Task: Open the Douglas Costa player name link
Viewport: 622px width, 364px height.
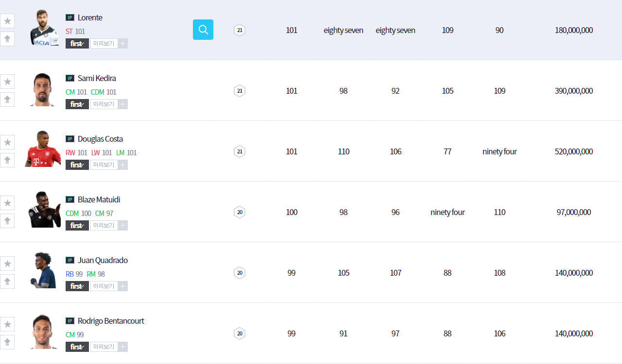Action: click(100, 139)
